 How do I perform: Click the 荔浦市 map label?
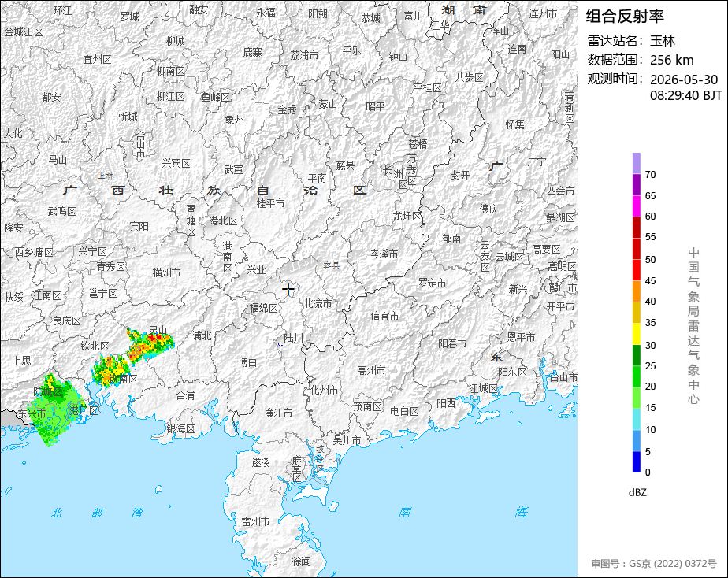(305, 55)
